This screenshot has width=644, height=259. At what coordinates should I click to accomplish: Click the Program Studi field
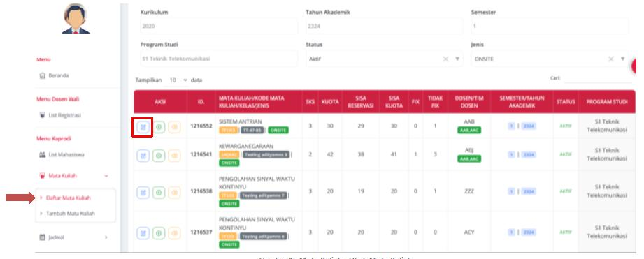tap(218, 59)
